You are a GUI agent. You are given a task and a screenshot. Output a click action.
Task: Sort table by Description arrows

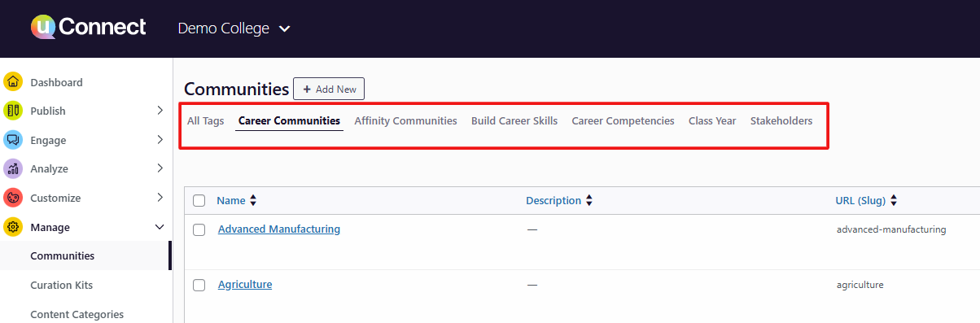(x=588, y=200)
